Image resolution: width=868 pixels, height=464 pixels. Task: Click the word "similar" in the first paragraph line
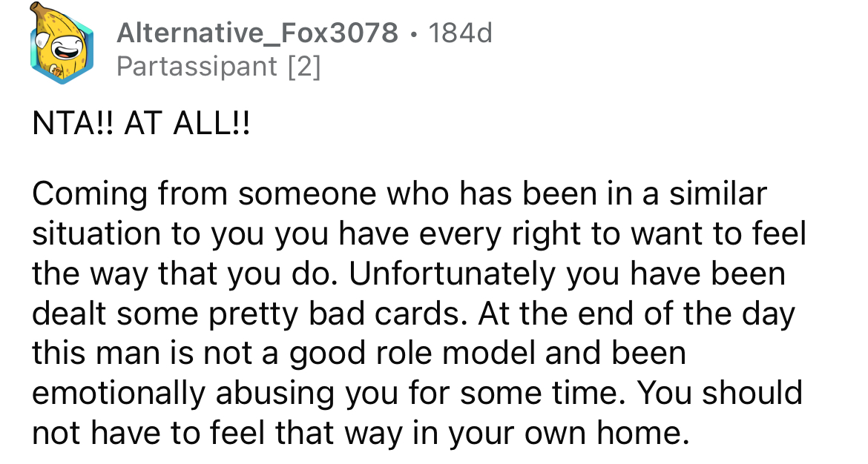pyautogui.click(x=718, y=193)
